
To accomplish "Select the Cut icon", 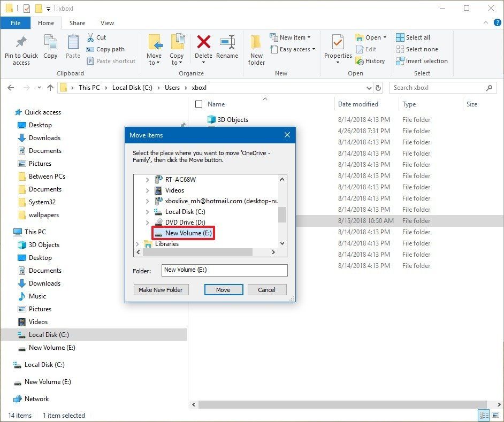I will pos(91,37).
